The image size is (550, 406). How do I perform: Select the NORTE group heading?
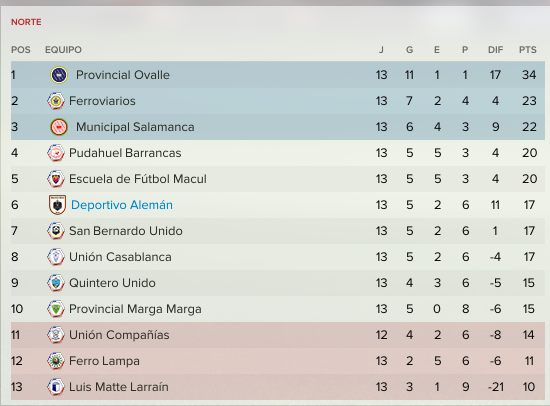[26, 22]
